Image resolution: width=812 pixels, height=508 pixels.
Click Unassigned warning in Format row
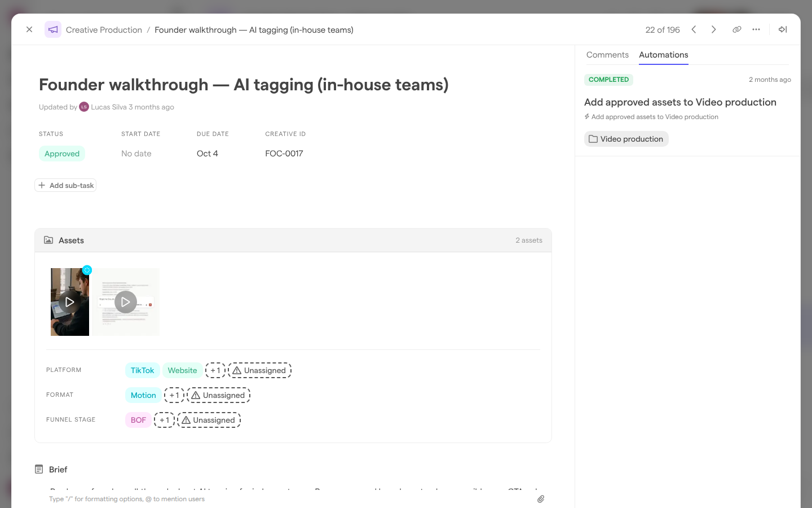pyautogui.click(x=218, y=395)
